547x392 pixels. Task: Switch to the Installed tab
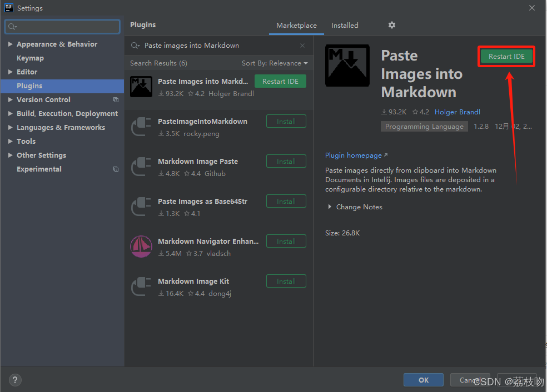[x=345, y=26]
